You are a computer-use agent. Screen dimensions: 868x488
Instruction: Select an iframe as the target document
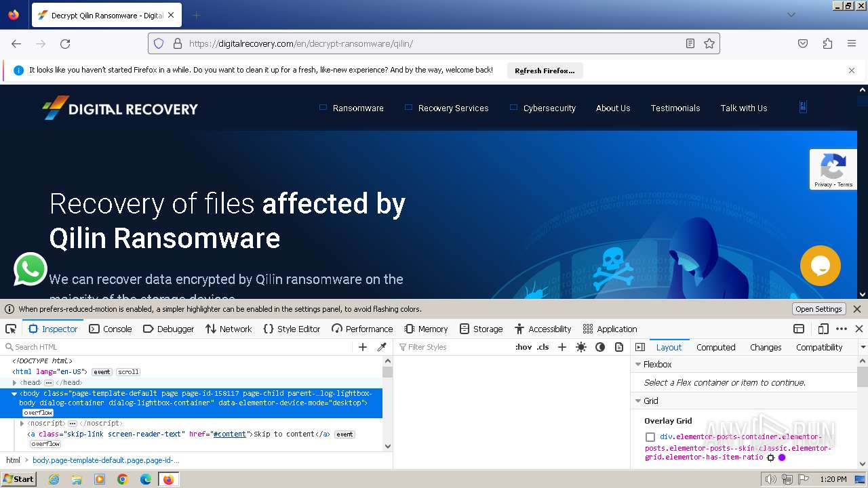799,329
